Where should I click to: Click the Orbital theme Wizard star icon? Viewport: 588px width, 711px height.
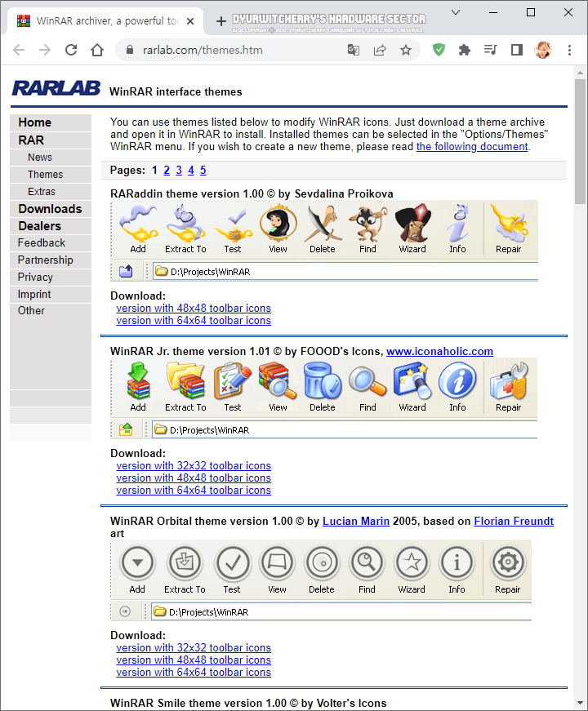point(412,562)
